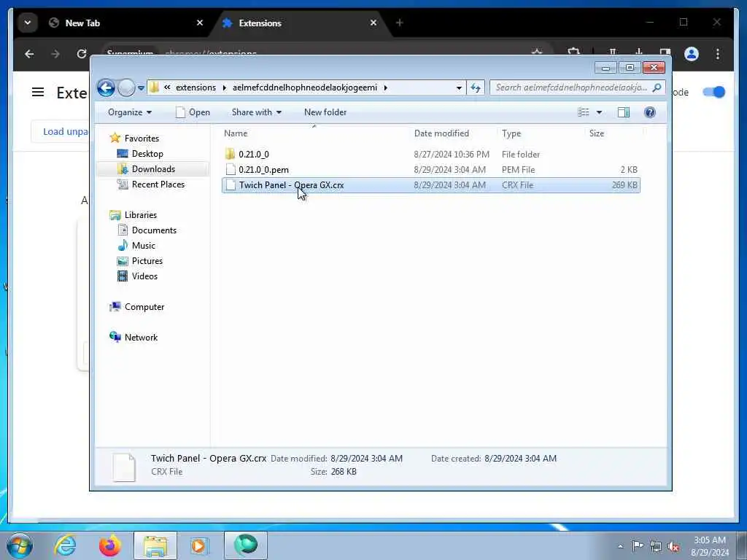Sort by Date modified column

point(441,134)
